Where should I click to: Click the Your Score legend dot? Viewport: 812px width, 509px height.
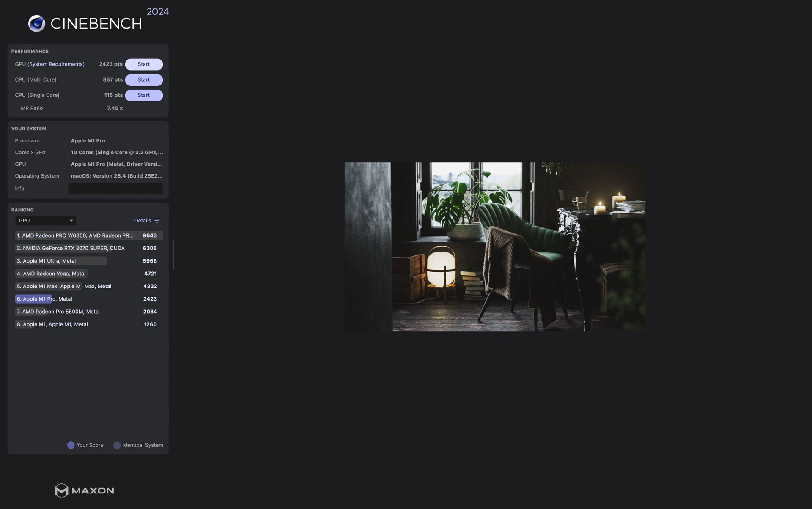tap(71, 445)
